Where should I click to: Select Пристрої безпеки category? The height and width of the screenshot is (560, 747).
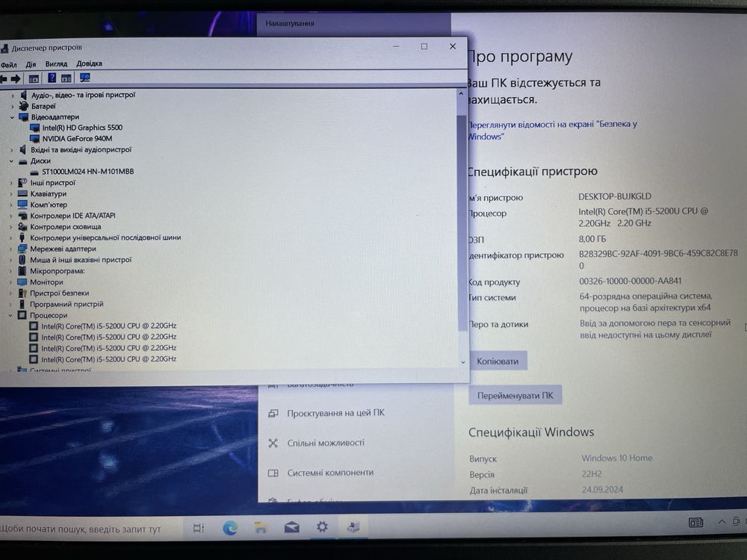59,293
